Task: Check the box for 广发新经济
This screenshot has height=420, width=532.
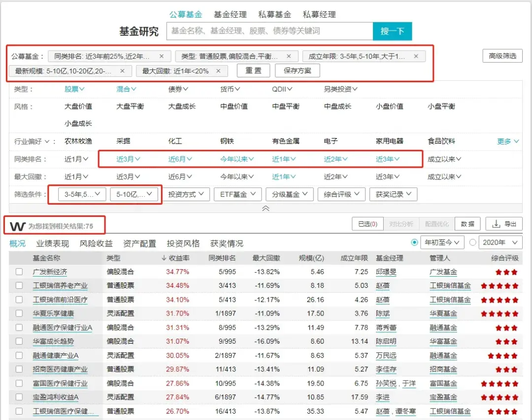Action: [19, 272]
